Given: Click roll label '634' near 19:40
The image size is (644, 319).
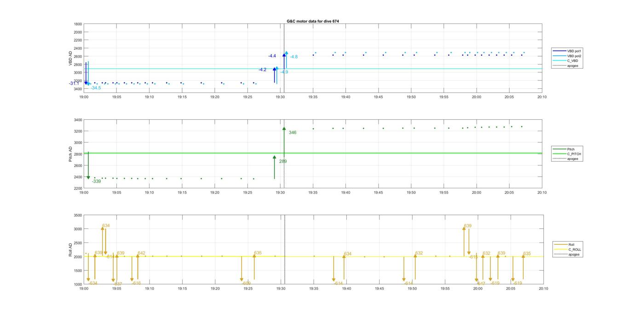Looking at the screenshot, I should click(x=348, y=254).
